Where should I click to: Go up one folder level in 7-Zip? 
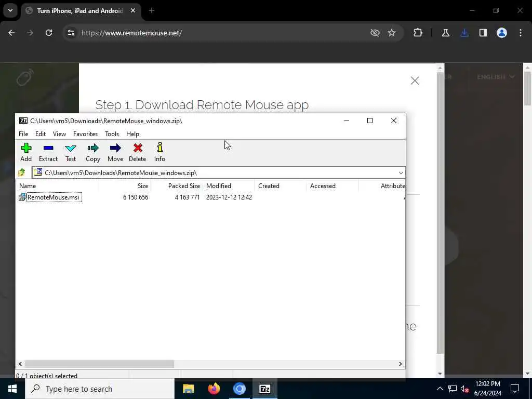[x=22, y=172]
